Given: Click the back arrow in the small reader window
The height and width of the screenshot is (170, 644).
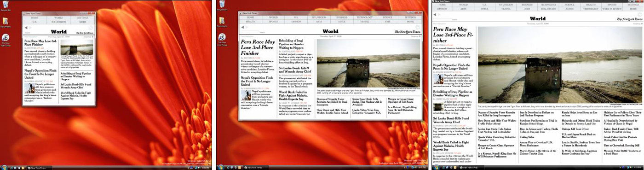Looking at the screenshot, I should (26, 28).
